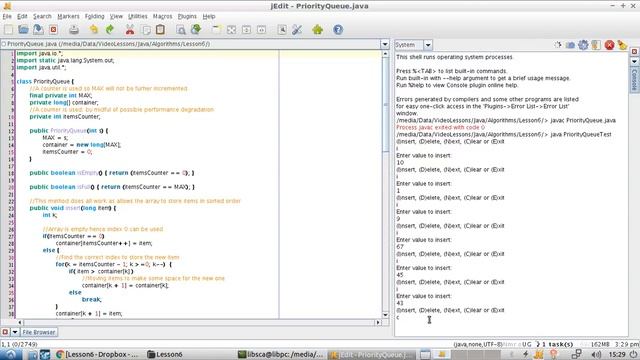640x360 pixels.
Task: Open Buffer Options from the toolbar
Action: [282, 29]
